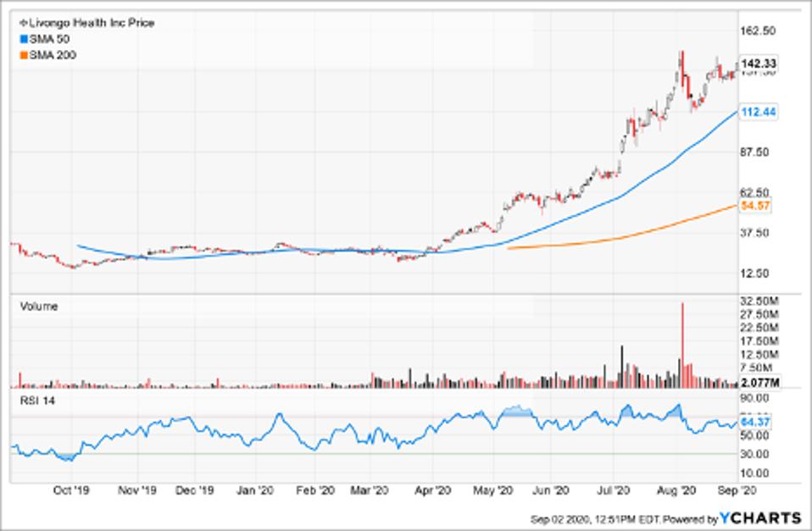Click the candlestick icon beside Livongo Health legend
This screenshot has height=531, width=812.
tap(23, 23)
